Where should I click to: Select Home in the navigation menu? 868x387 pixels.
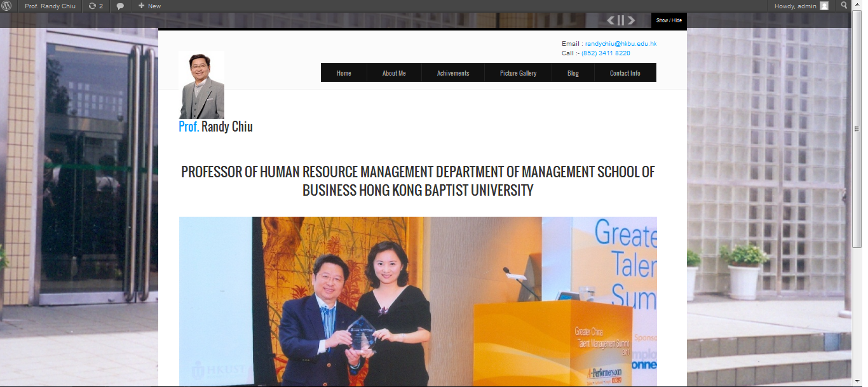point(344,73)
